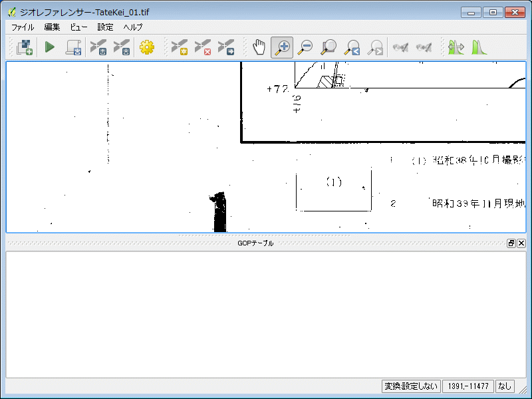The width and height of the screenshot is (532, 399).
Task: Load GCP points from file
Action: 98,47
